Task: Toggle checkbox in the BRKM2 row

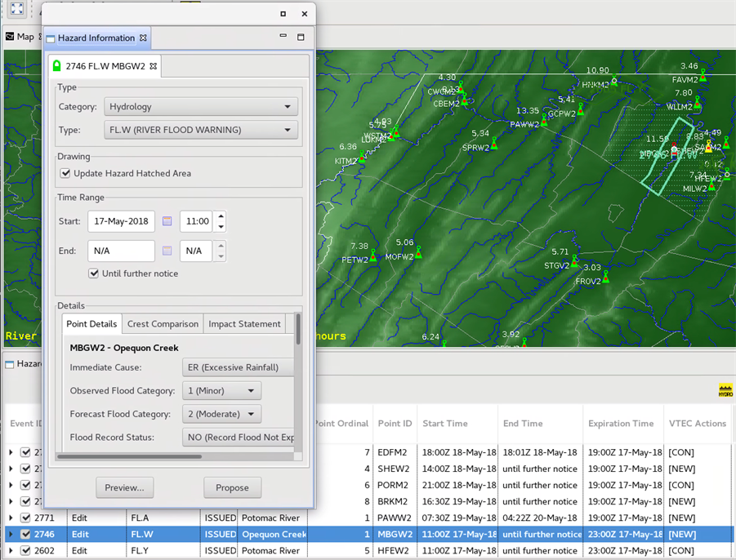Action: [x=26, y=501]
